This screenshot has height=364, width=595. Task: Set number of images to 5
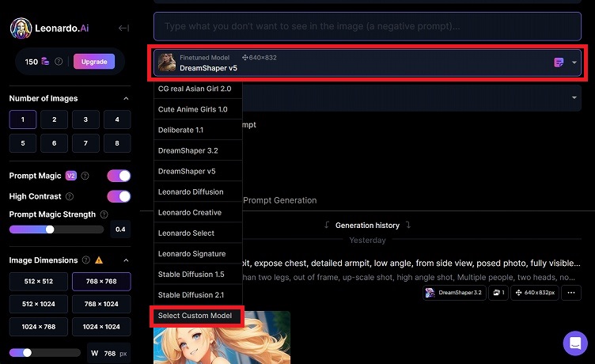[x=23, y=143]
